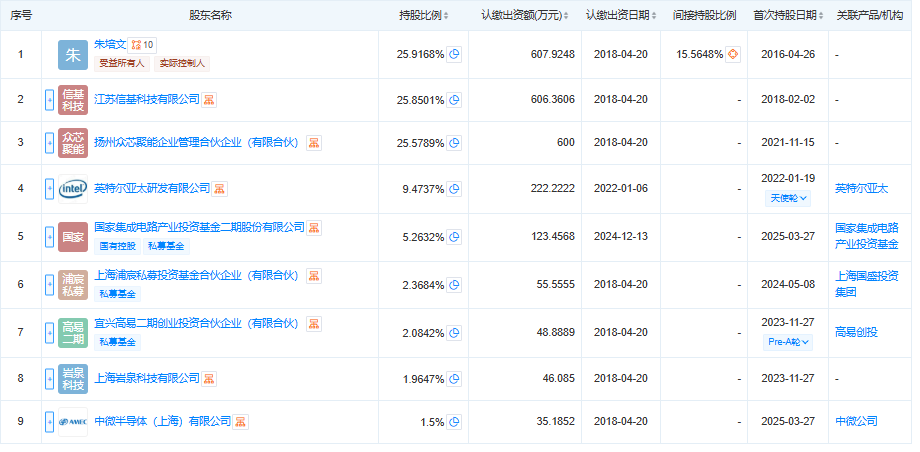Open the 高易创投 related institution link
The height and width of the screenshot is (452, 920).
tap(855, 331)
